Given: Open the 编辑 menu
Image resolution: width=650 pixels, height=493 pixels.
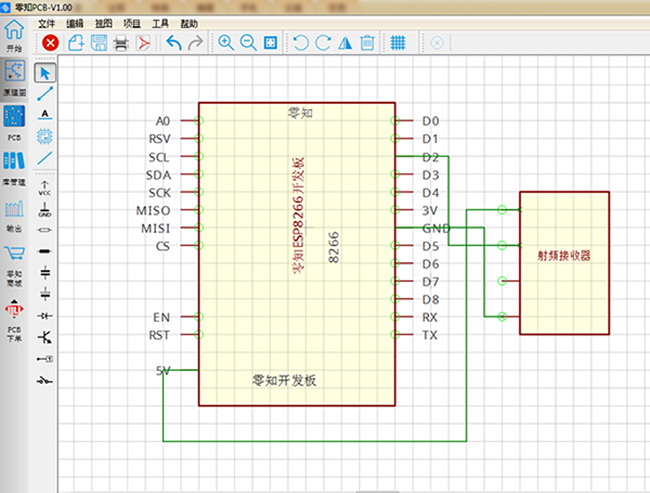Looking at the screenshot, I should click(x=75, y=24).
